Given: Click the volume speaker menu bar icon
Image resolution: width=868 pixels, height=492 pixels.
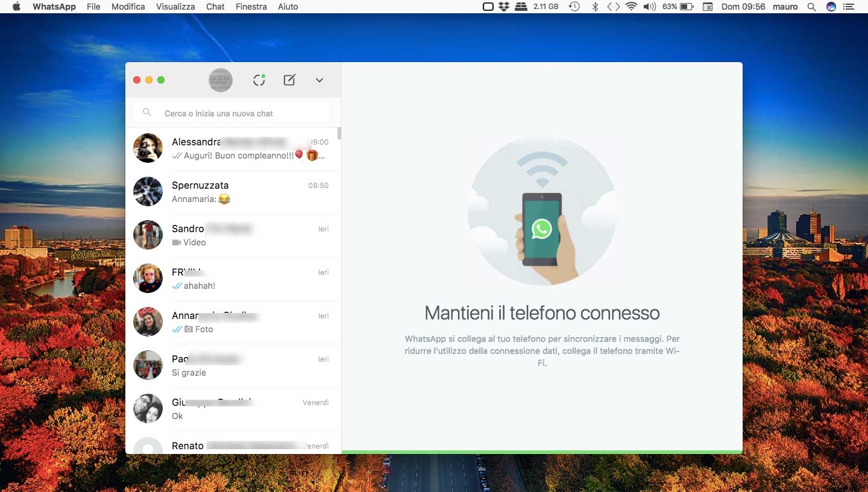Looking at the screenshot, I should point(649,7).
